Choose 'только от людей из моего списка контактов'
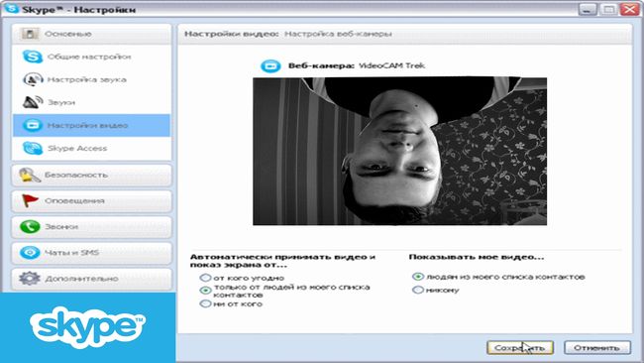644x363 pixels. [x=205, y=291]
